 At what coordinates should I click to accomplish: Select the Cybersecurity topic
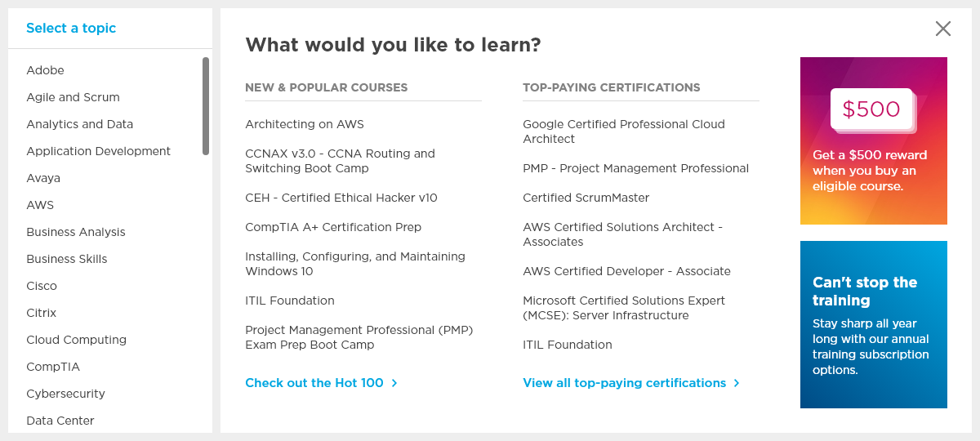point(65,394)
